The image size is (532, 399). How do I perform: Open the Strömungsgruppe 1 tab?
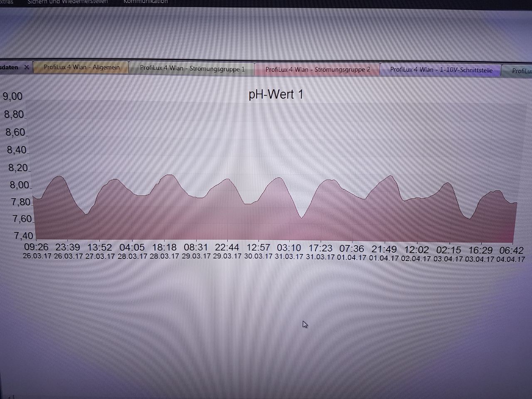tap(192, 69)
